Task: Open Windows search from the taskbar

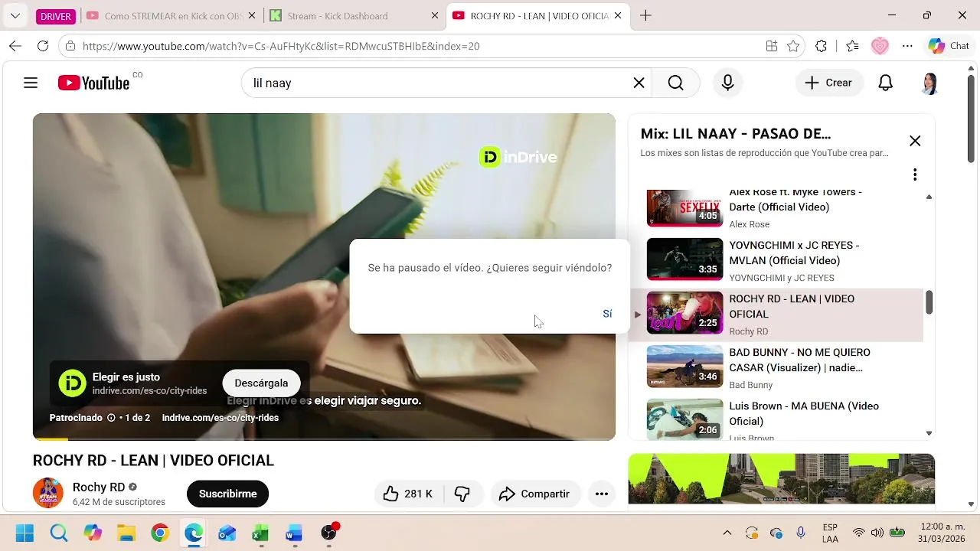Action: click(x=59, y=533)
